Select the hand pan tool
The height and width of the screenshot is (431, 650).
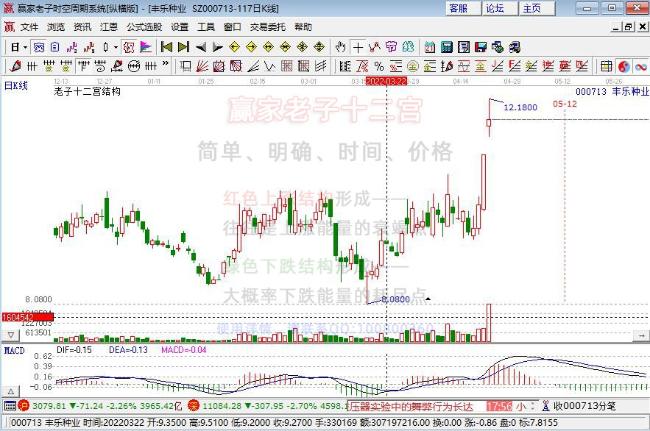[340, 47]
